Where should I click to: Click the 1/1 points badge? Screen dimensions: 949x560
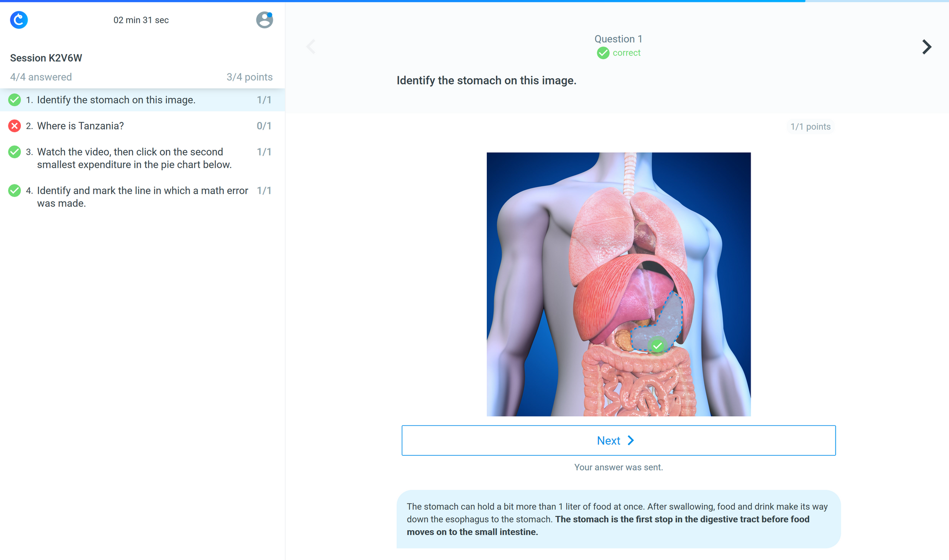(x=810, y=127)
